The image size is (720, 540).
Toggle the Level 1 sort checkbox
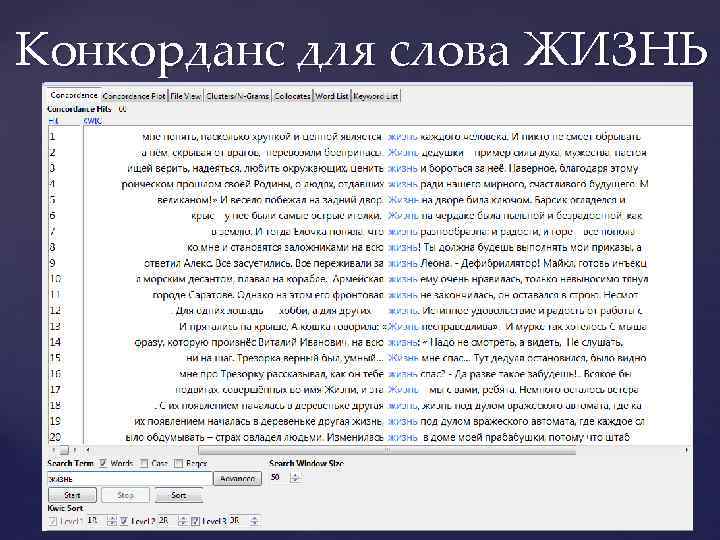coord(52,521)
